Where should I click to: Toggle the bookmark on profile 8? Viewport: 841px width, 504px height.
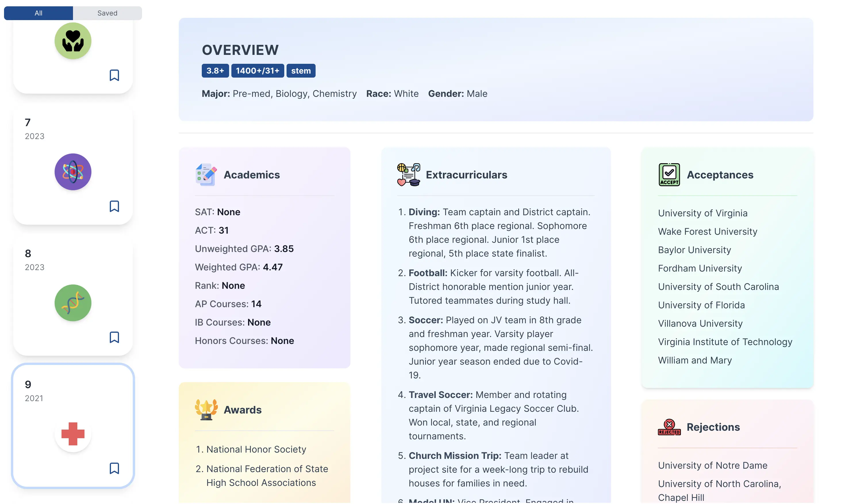pyautogui.click(x=114, y=337)
